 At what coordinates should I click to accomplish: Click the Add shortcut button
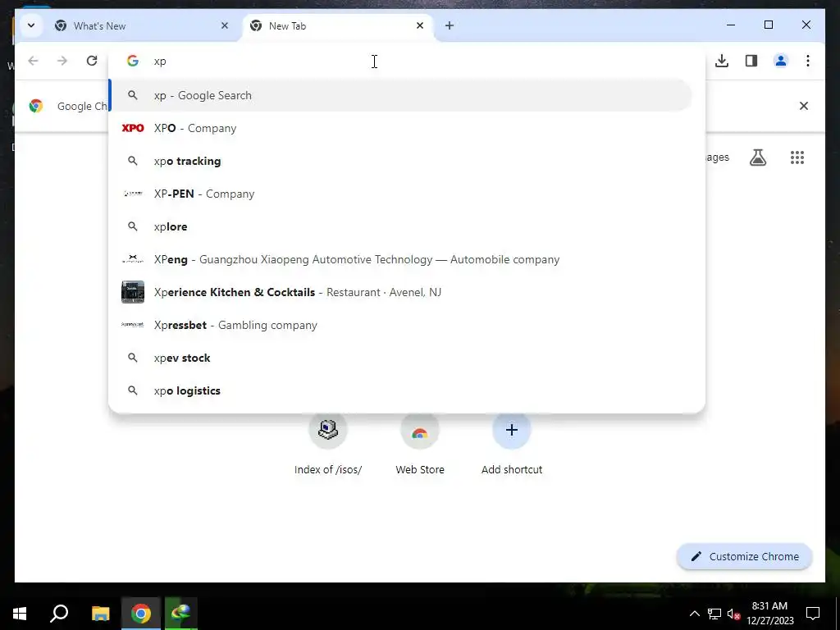[x=512, y=442]
